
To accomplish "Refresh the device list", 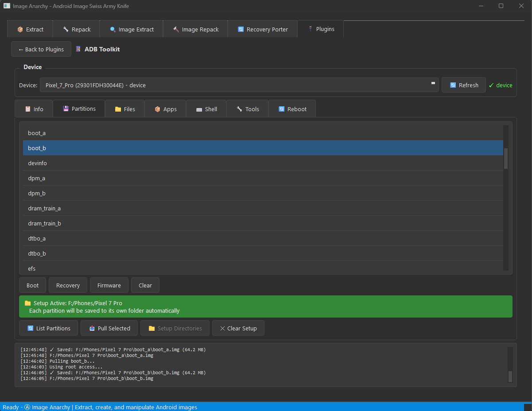I will 464,85.
